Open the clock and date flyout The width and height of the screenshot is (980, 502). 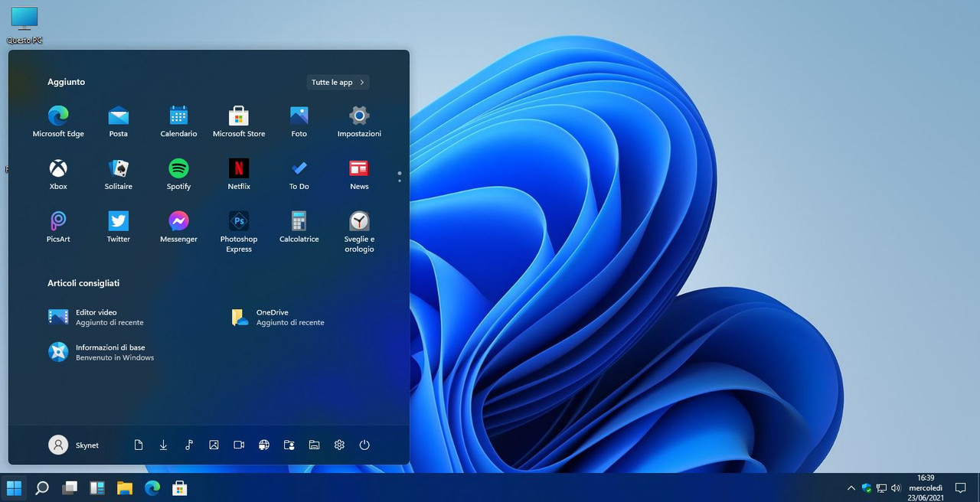coord(926,487)
